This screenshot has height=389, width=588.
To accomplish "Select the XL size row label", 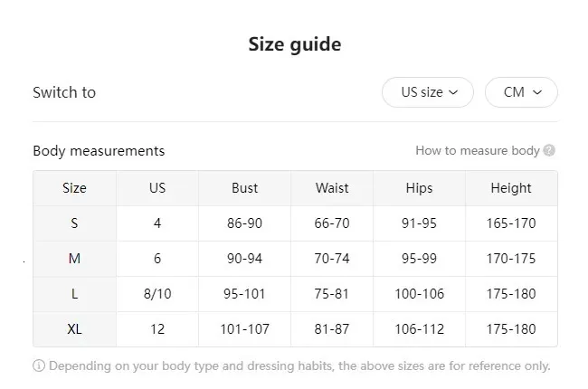I will [x=74, y=329].
